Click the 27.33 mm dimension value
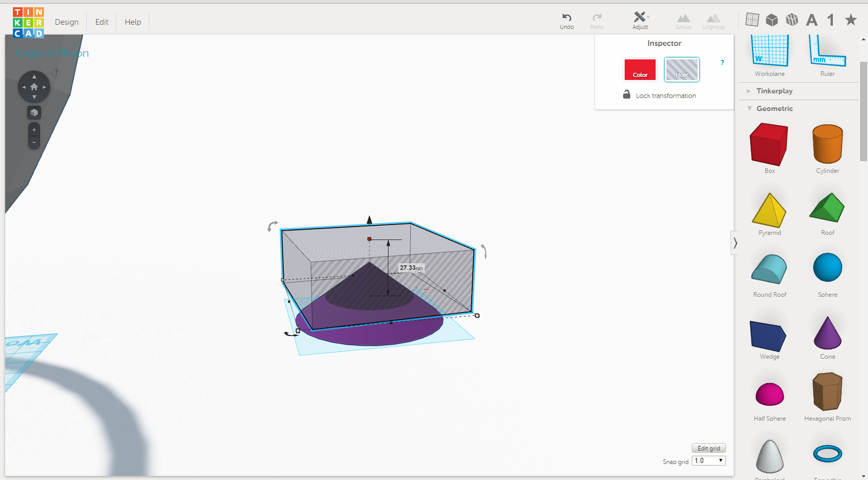 pyautogui.click(x=411, y=268)
